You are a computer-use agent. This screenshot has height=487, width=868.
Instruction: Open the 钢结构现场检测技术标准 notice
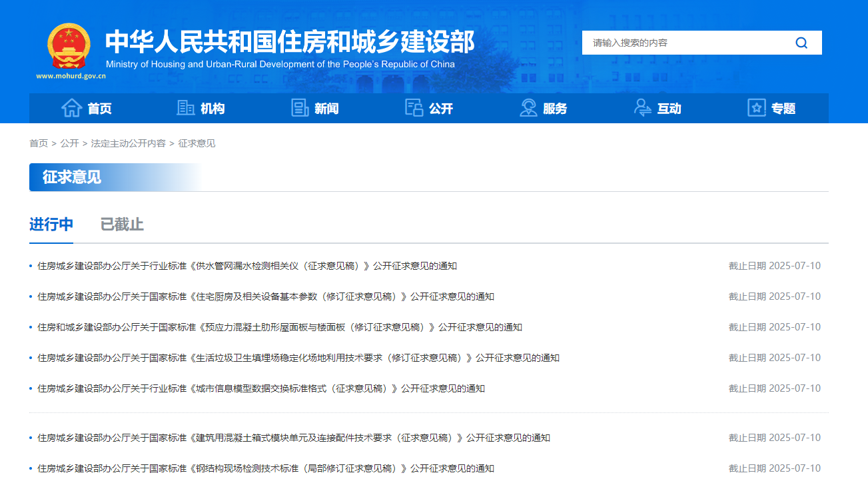click(x=266, y=468)
